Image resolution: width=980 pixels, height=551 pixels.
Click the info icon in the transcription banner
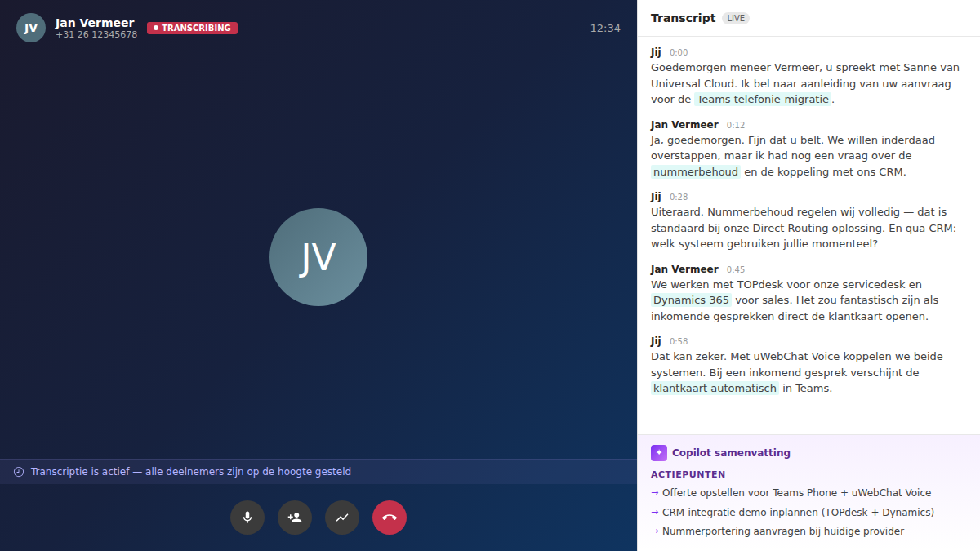pyautogui.click(x=18, y=471)
